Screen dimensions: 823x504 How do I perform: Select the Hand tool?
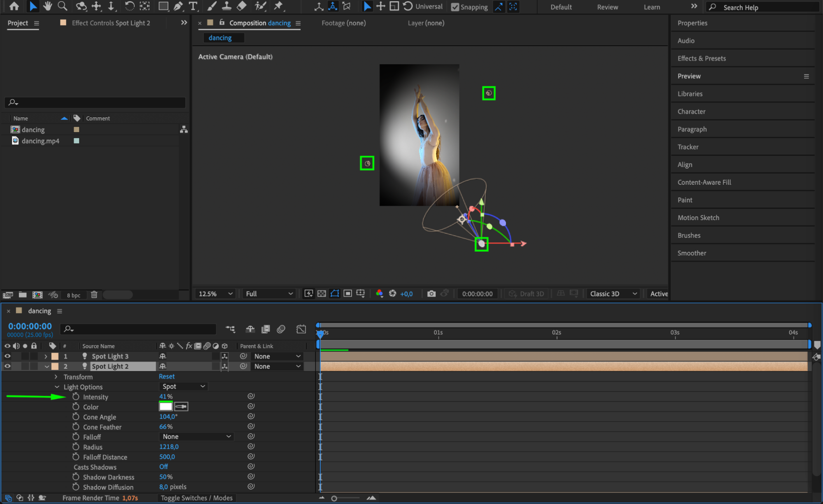(48, 6)
